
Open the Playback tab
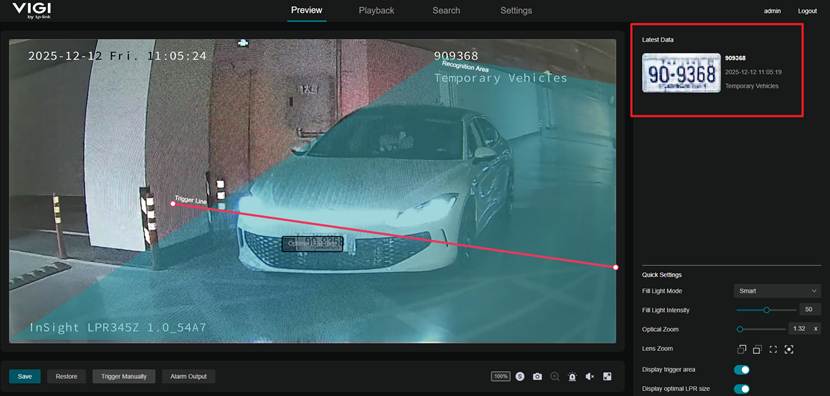[x=376, y=11]
